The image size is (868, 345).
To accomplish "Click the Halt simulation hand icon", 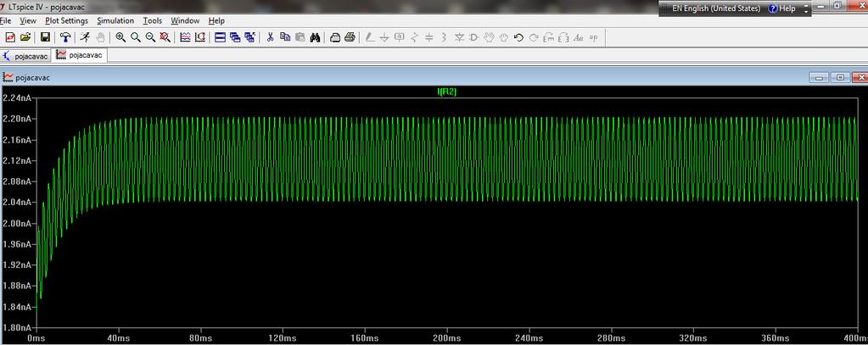I will (100, 37).
